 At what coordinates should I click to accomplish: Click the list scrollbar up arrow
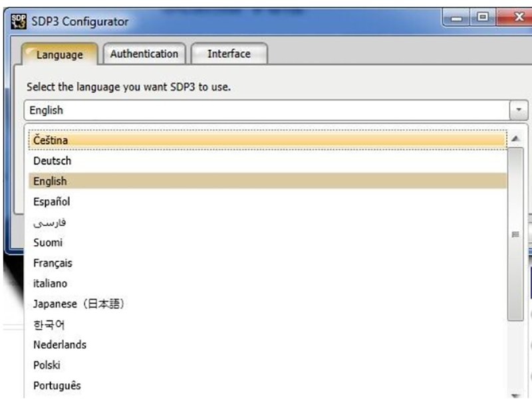tap(515, 138)
